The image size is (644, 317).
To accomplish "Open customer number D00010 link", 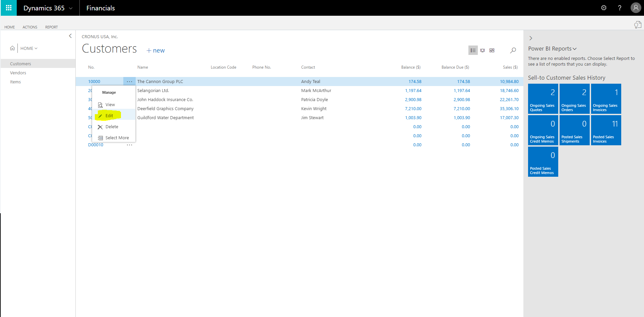I will click(x=95, y=145).
